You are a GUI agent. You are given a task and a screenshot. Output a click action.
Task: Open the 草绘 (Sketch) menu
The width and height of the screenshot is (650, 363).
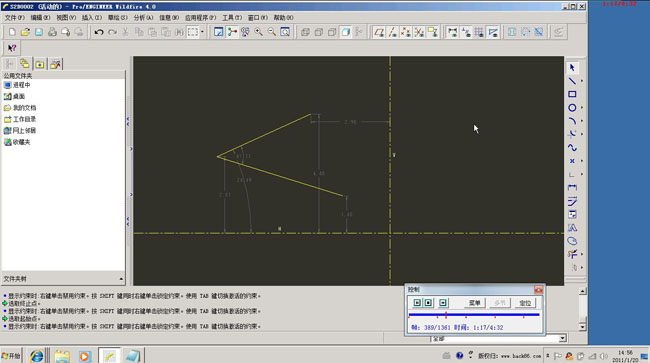[117, 18]
